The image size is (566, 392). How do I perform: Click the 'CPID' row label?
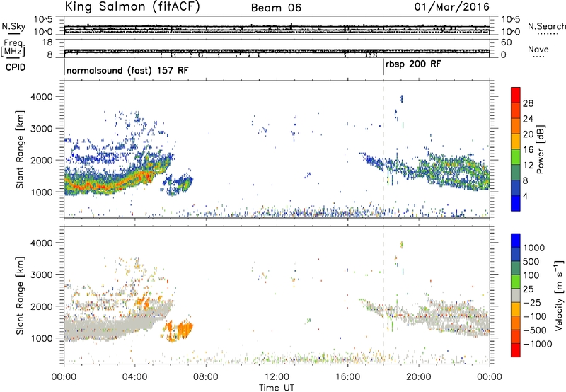point(16,67)
